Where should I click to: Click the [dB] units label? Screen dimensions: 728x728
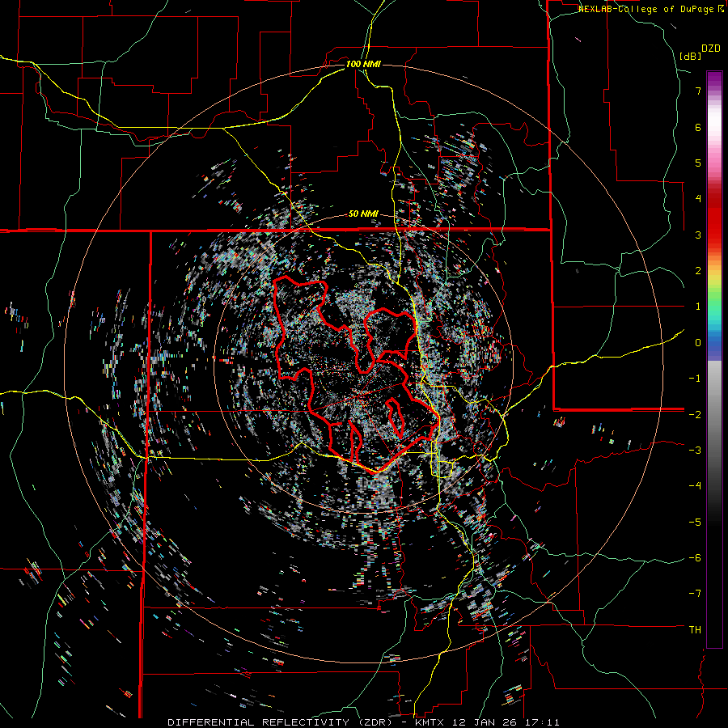[x=690, y=56]
